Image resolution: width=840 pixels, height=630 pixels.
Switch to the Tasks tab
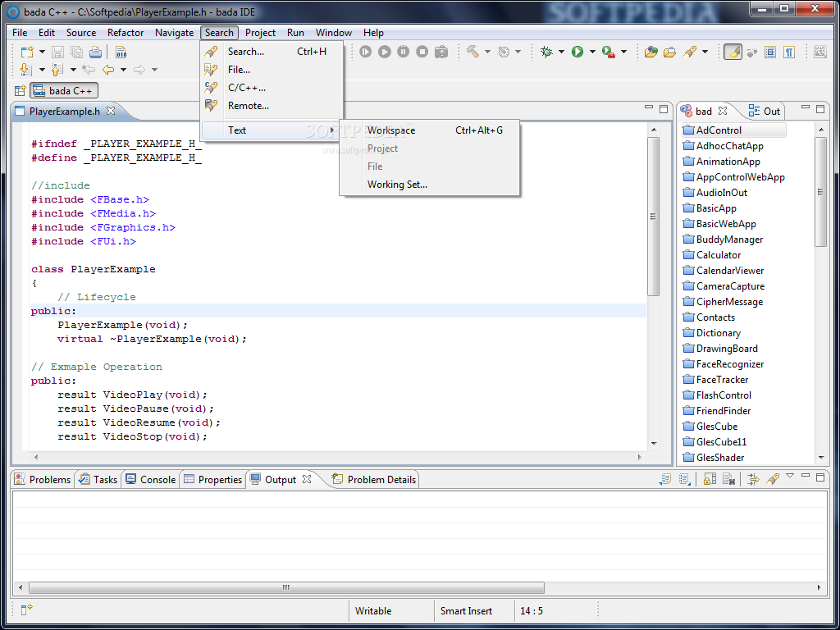(x=98, y=479)
